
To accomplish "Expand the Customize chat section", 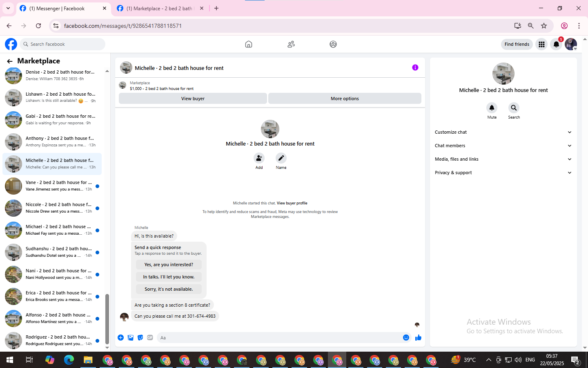I will click(x=503, y=132).
